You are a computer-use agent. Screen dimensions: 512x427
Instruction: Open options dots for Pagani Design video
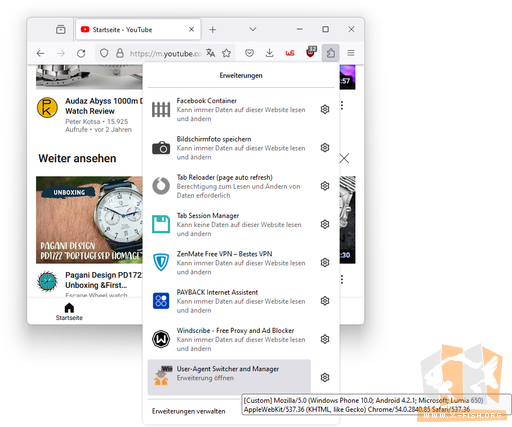pos(342,279)
